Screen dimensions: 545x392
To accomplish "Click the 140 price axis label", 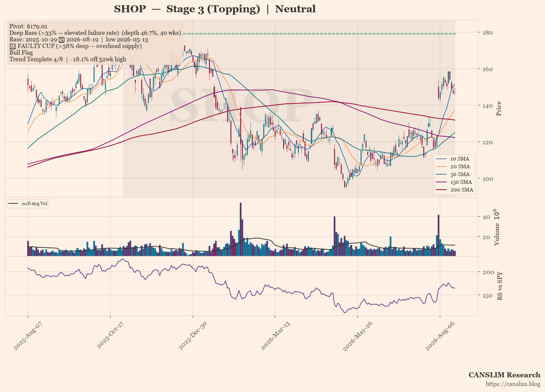I will [488, 106].
